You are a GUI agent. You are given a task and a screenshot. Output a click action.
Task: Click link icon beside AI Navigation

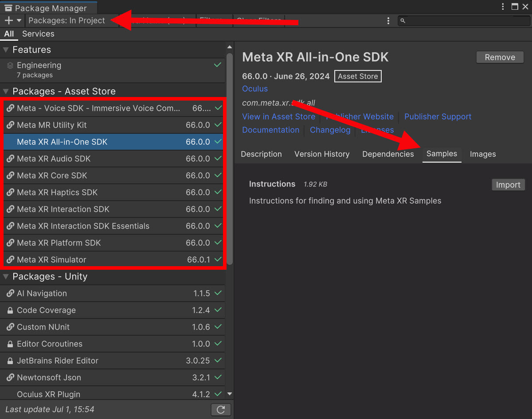(10, 293)
